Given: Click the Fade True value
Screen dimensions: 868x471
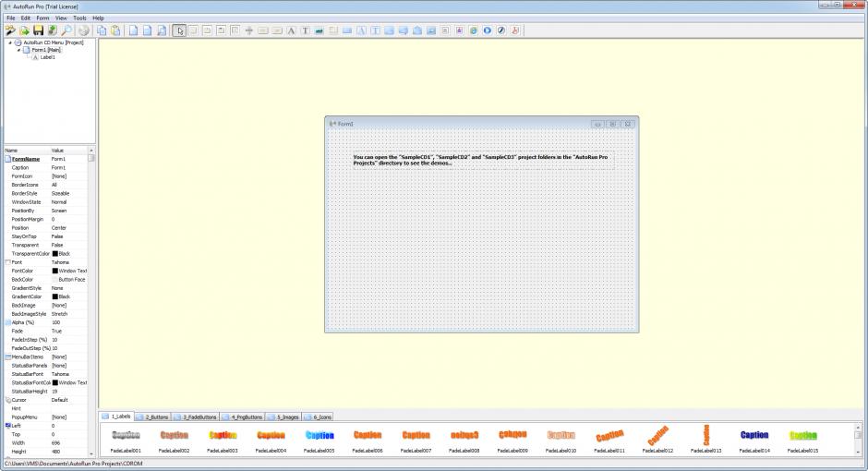Looking at the screenshot, I should pos(56,331).
